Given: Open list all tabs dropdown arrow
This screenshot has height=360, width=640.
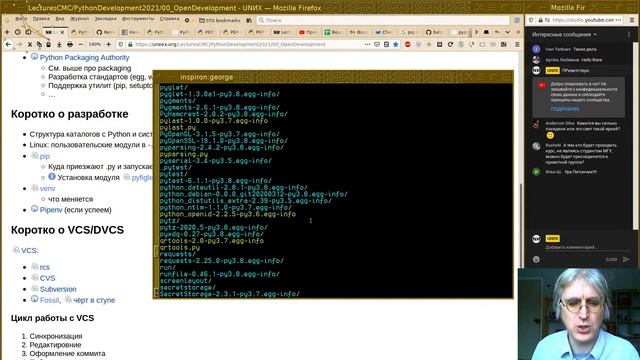Looking at the screenshot, I should pos(507,32).
